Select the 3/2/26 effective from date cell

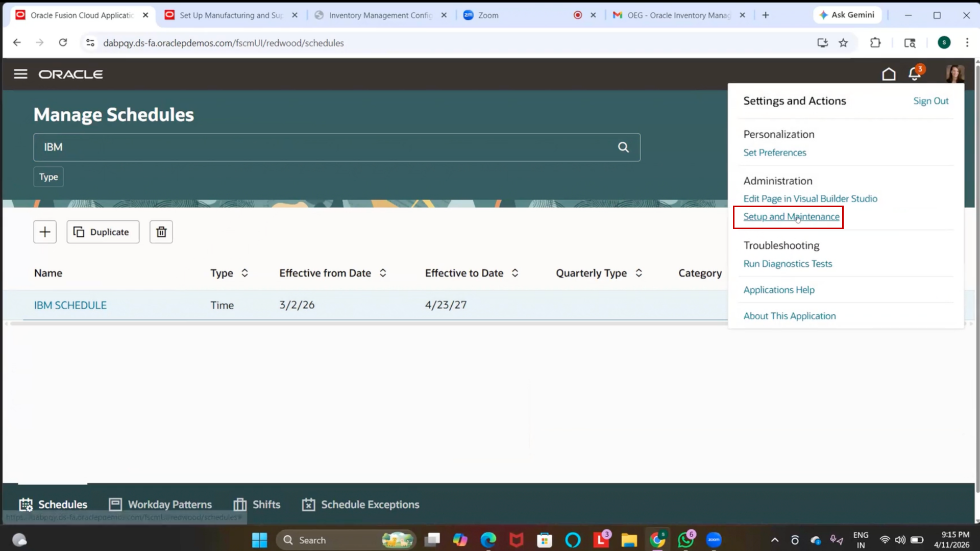tap(297, 305)
